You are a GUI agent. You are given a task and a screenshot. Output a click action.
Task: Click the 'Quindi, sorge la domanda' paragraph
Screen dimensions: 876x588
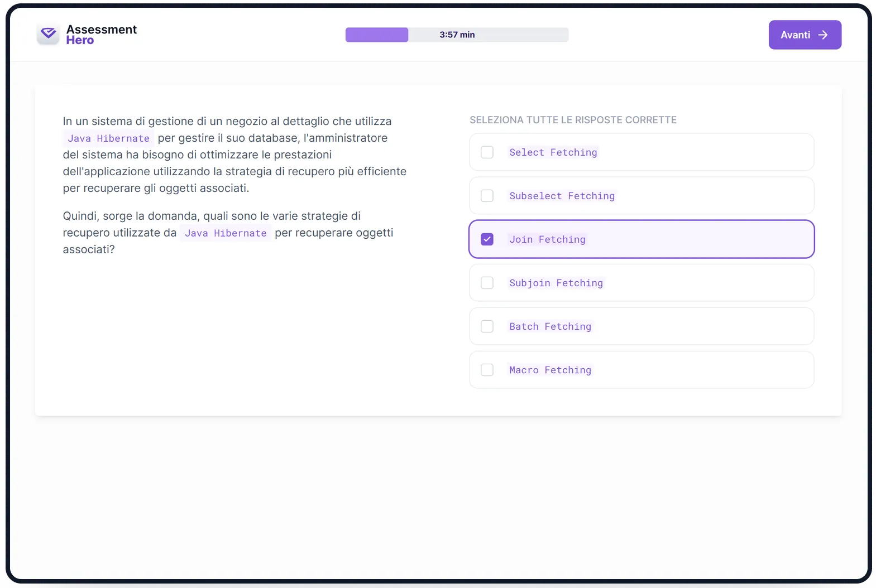click(228, 233)
